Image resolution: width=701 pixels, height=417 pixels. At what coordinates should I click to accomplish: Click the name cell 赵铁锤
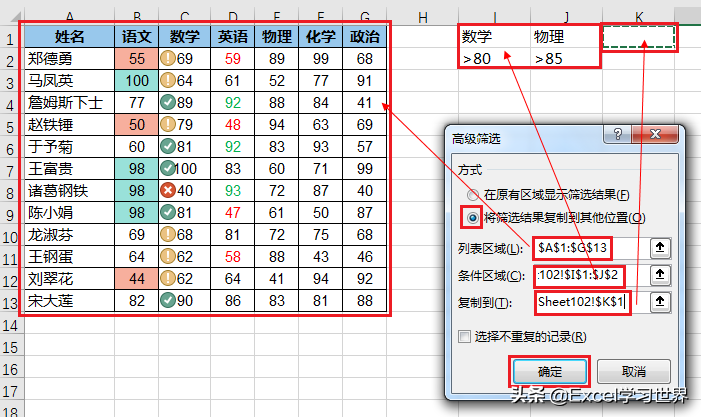click(x=69, y=125)
